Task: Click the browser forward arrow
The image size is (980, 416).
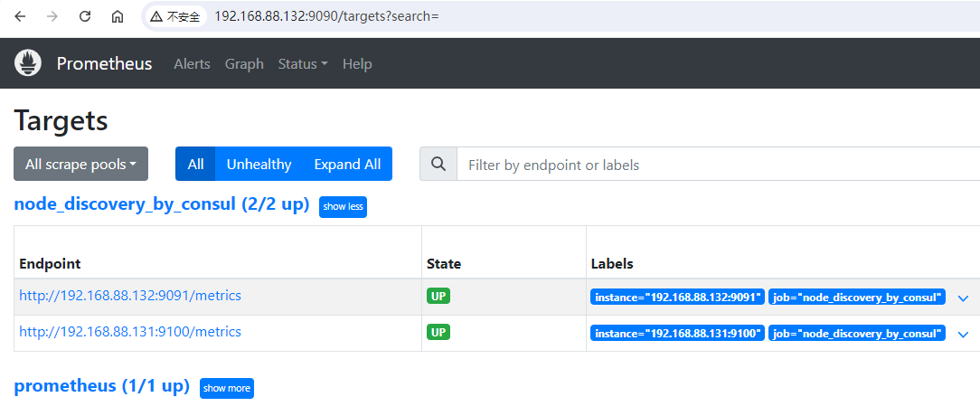Action: (x=52, y=16)
